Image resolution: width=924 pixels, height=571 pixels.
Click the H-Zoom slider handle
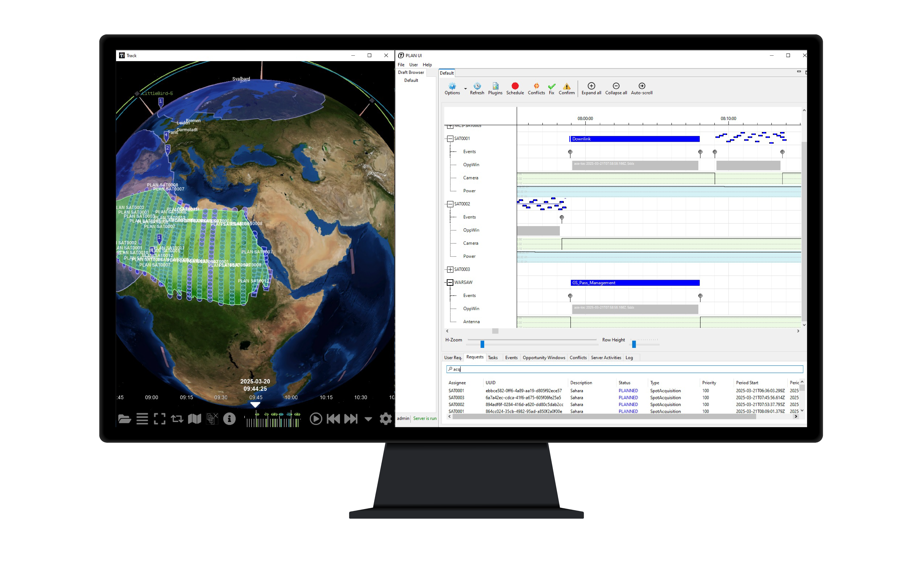click(482, 344)
